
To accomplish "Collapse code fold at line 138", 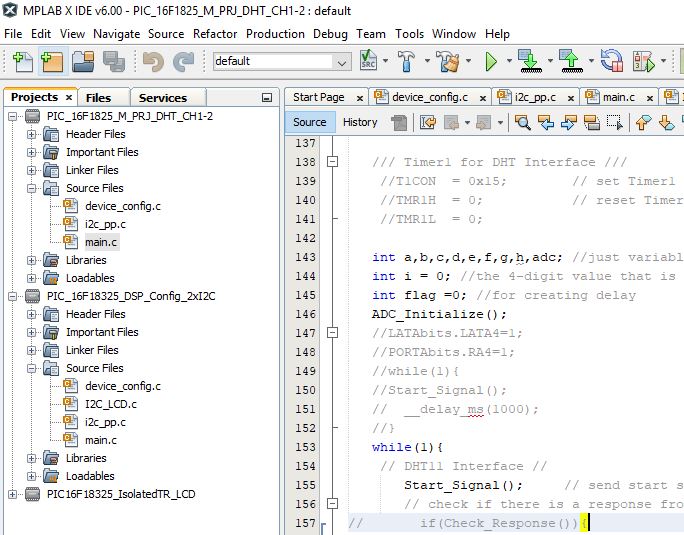I will (332, 162).
